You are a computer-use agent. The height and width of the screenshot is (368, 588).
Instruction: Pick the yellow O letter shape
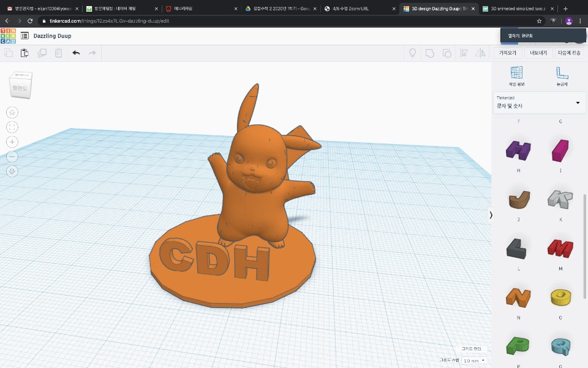click(560, 297)
